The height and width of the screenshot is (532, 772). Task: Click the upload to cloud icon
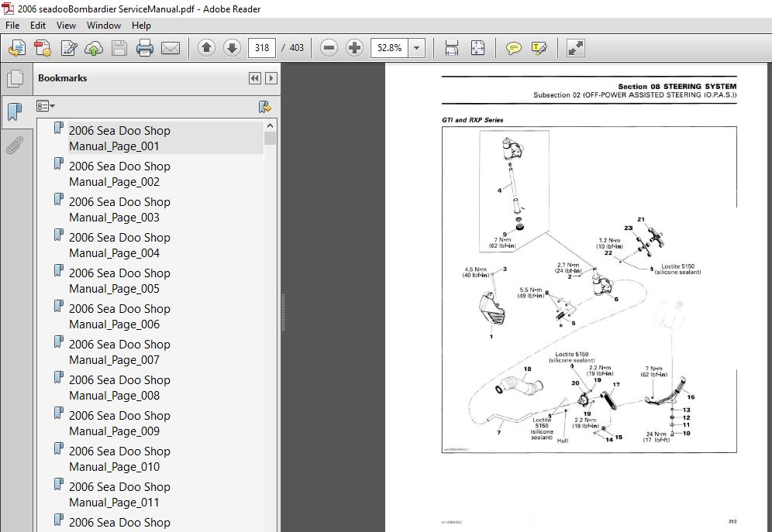tap(94, 48)
